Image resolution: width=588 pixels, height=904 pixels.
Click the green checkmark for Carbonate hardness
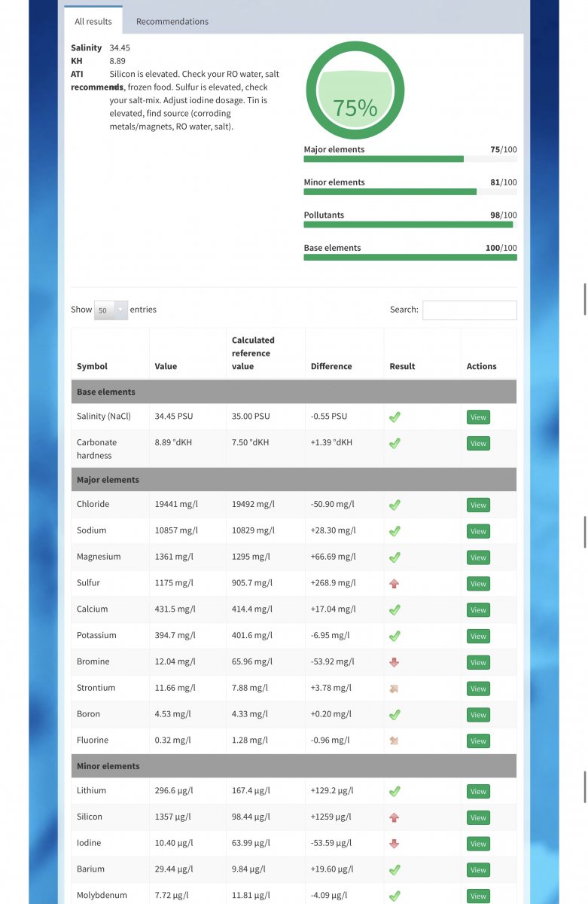(x=395, y=444)
